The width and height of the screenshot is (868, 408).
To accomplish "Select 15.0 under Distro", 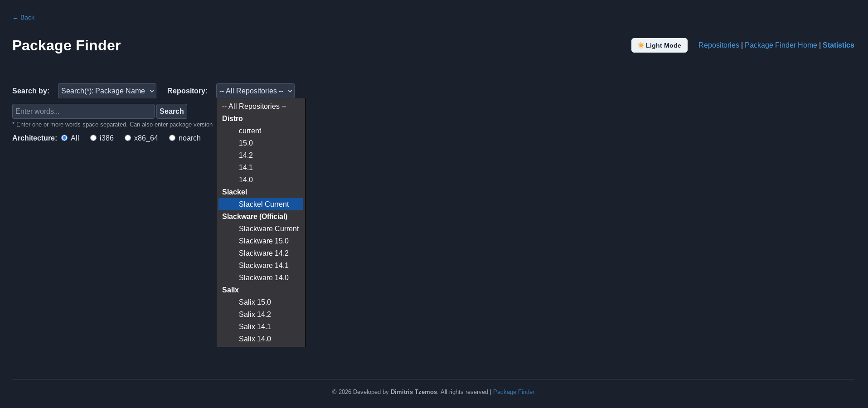I will (261, 143).
